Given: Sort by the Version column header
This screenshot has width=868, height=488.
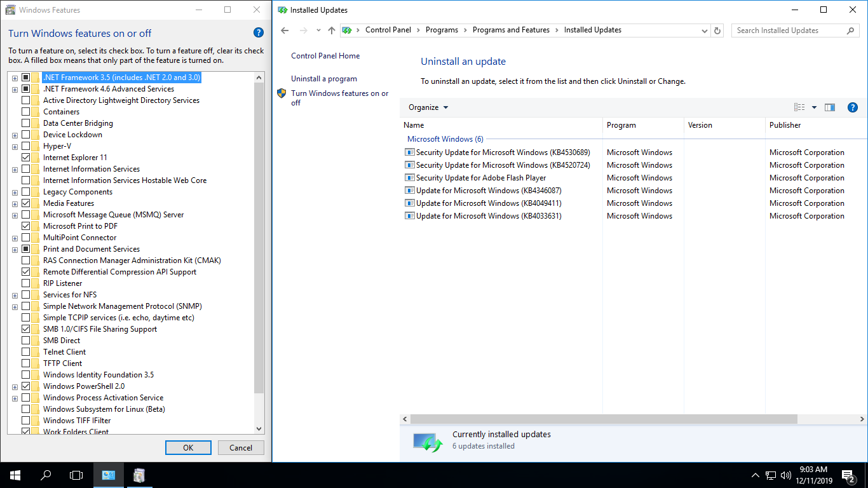Looking at the screenshot, I should click(724, 125).
